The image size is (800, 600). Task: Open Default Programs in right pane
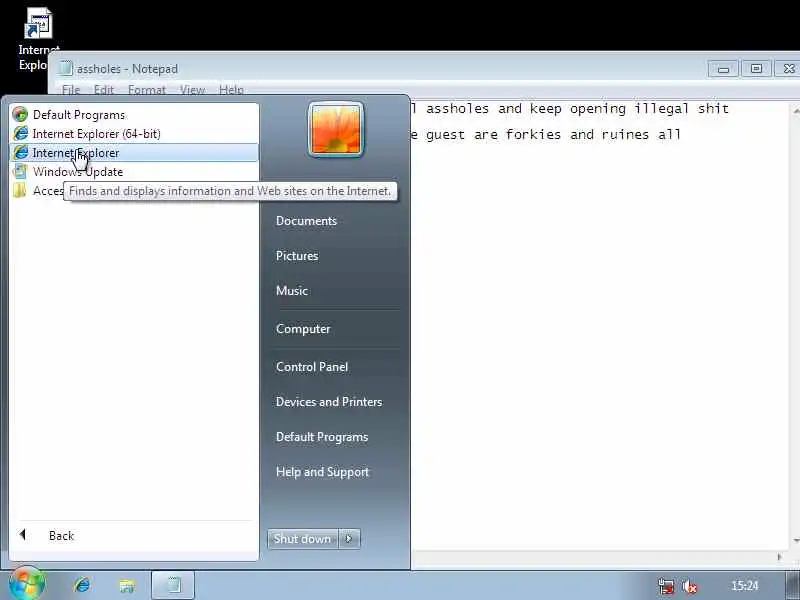click(x=322, y=437)
